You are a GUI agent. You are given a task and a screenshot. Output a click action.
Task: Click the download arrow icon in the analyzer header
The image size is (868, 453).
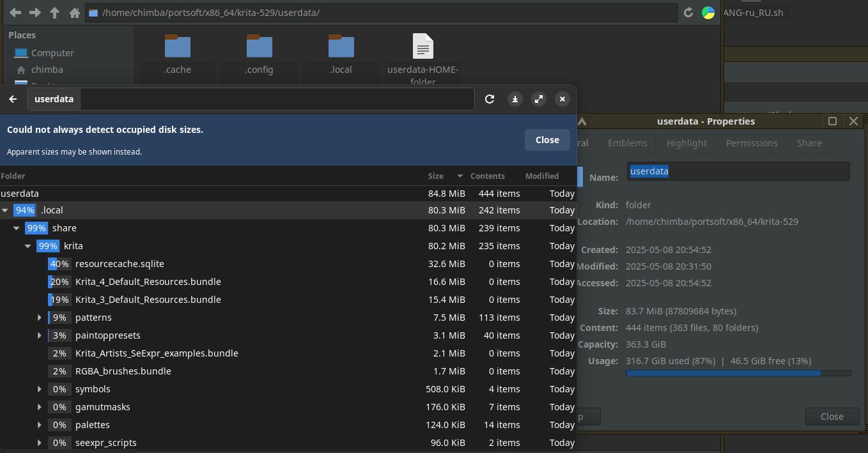coord(515,99)
